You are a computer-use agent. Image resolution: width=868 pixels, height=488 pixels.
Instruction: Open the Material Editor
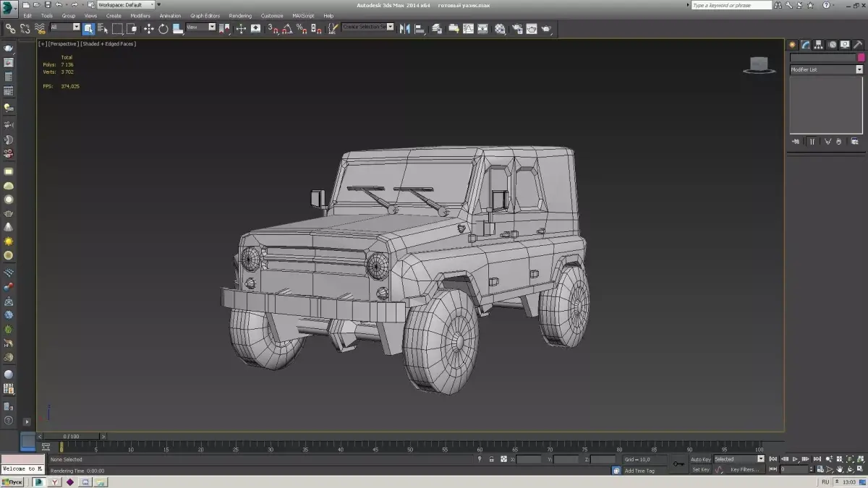(x=500, y=28)
